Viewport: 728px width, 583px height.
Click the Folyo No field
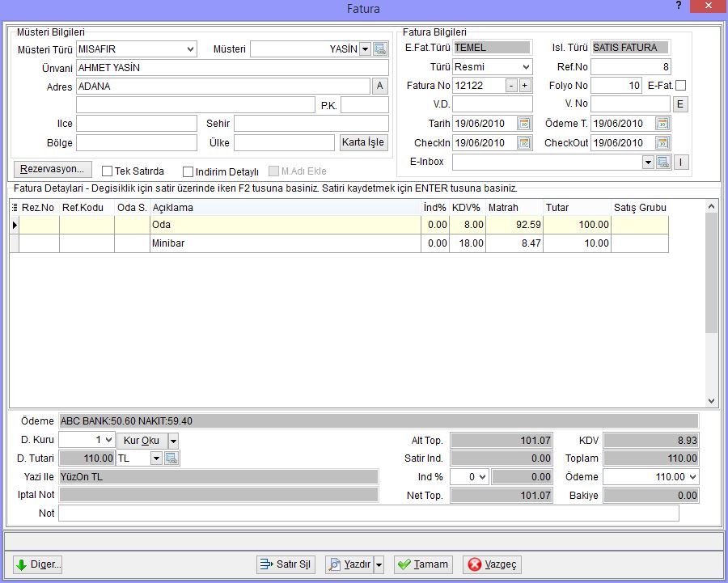pyautogui.click(x=616, y=86)
